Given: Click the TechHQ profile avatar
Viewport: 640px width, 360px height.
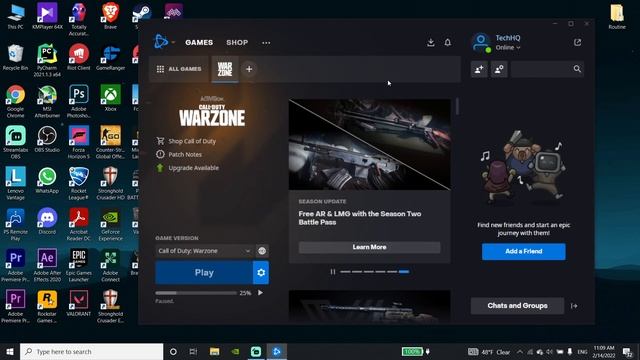Looking at the screenshot, I should pyautogui.click(x=481, y=42).
